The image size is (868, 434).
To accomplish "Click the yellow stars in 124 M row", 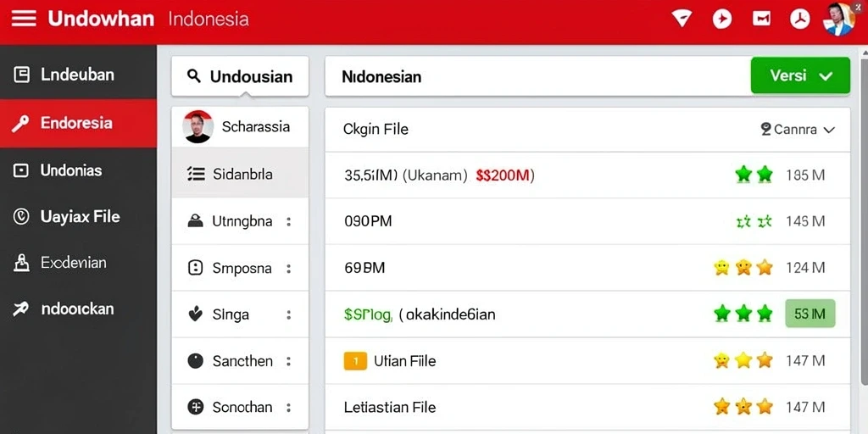I will tap(743, 268).
